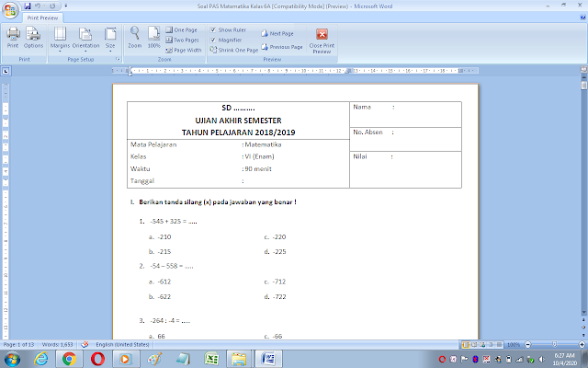588x368 pixels.
Task: Go to Previous Page in preview
Action: [x=282, y=47]
